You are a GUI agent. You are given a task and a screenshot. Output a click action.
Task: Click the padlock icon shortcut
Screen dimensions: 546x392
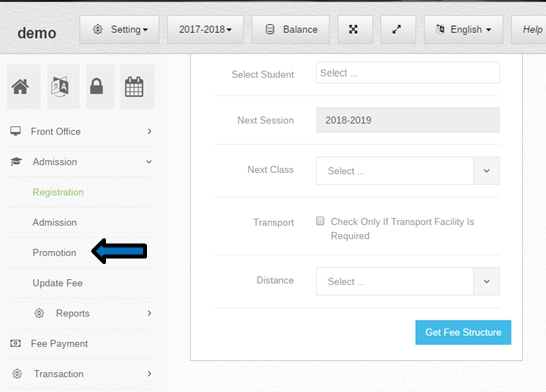coord(96,87)
